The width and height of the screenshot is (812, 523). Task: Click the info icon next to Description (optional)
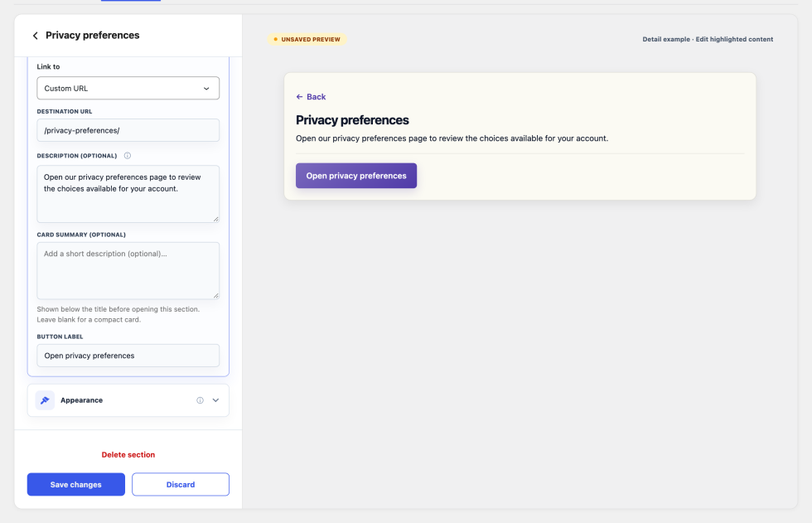click(128, 155)
